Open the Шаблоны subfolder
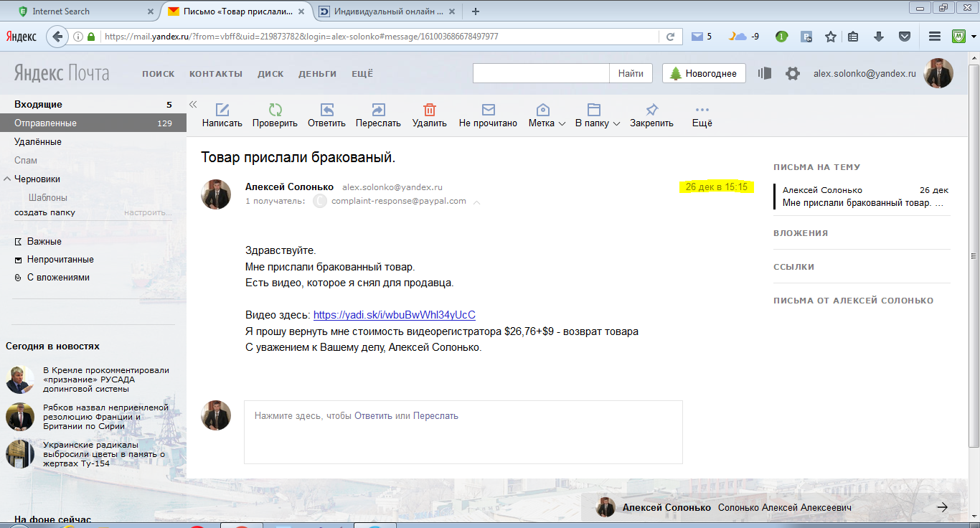This screenshot has height=528, width=980. pos(48,197)
